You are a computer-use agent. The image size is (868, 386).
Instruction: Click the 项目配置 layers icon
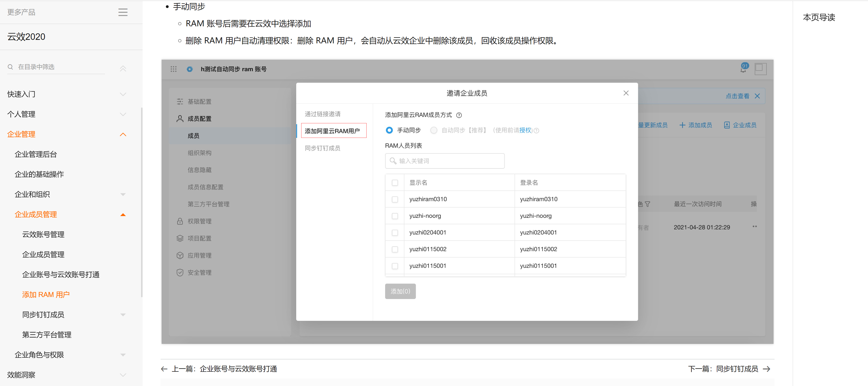[180, 238]
